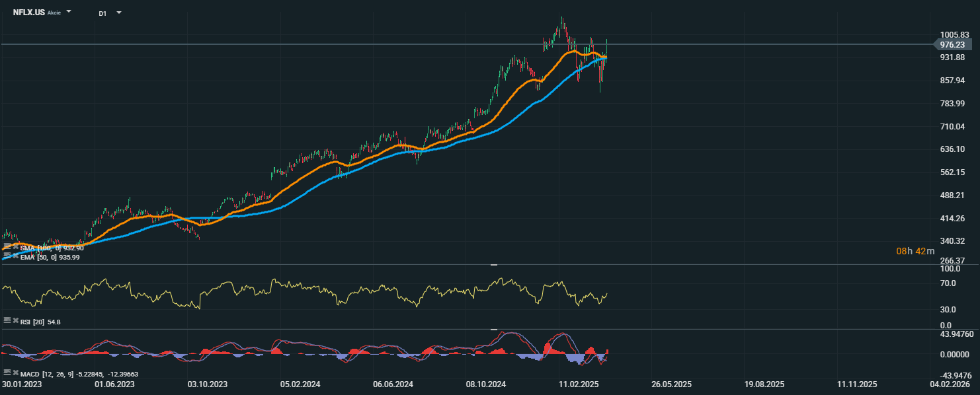Click the D1 interval label
This screenshot has width=980, height=395.
click(102, 13)
